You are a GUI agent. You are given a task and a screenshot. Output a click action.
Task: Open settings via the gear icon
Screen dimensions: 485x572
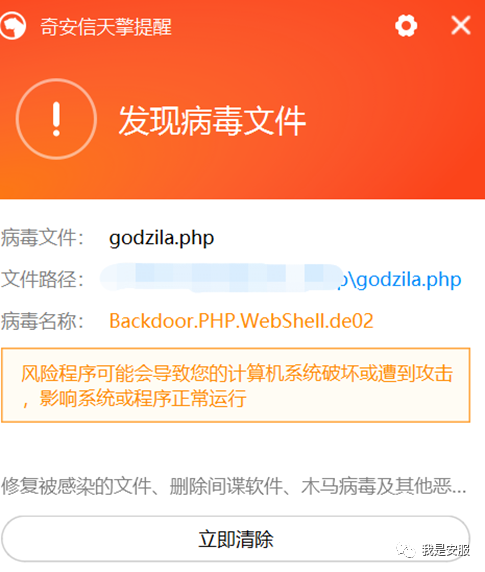point(406,26)
